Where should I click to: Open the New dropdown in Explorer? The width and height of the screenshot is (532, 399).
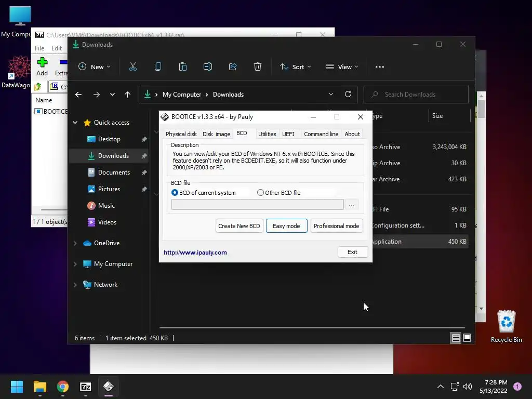pos(95,67)
